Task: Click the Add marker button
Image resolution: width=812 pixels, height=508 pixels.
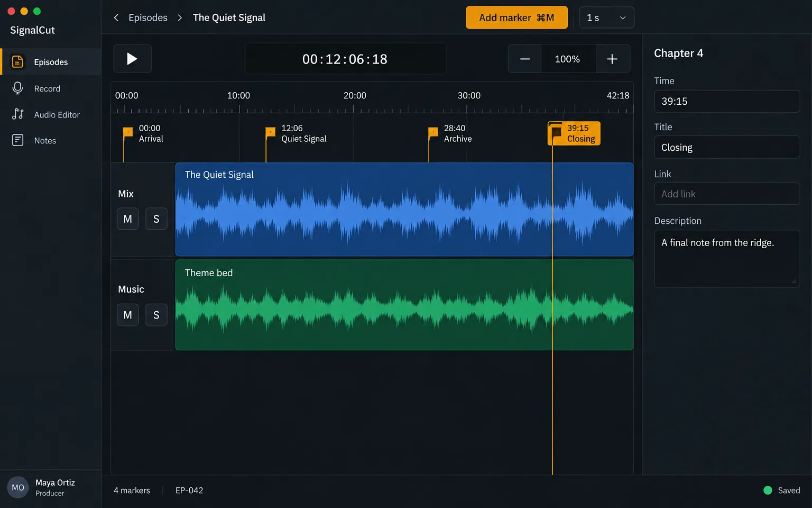Action: 516,17
